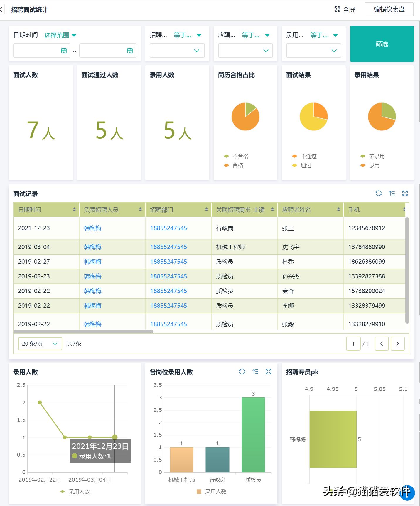The width and height of the screenshot is (420, 506).
Task: Open the 等于 operator dropdown for 招聘 filter
Action: click(187, 35)
